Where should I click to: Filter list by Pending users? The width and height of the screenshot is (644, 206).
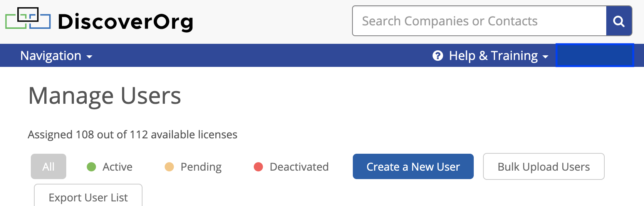click(x=193, y=167)
